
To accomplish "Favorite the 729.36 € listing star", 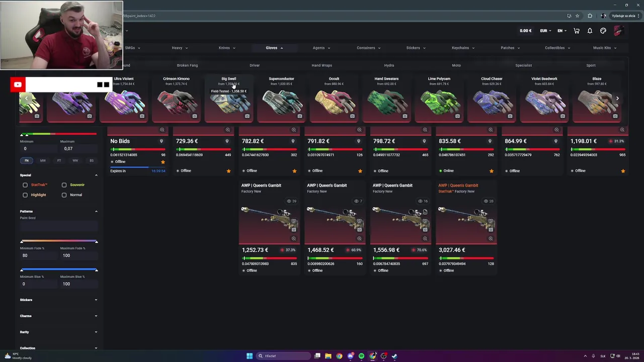I will tap(228, 171).
